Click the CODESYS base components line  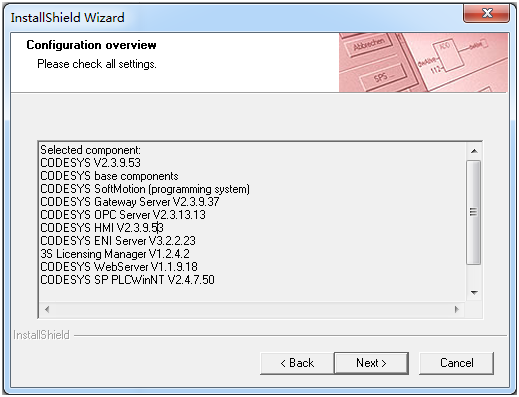pos(109,176)
